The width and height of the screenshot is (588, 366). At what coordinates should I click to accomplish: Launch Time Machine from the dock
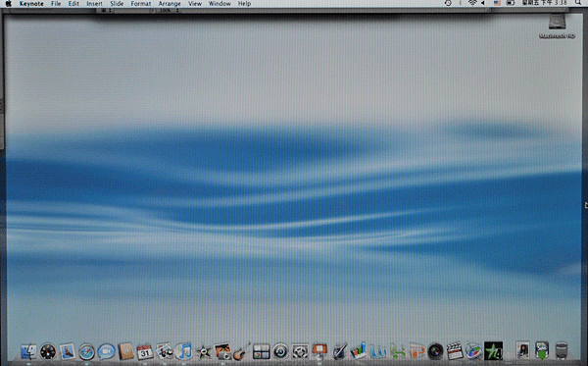(280, 351)
